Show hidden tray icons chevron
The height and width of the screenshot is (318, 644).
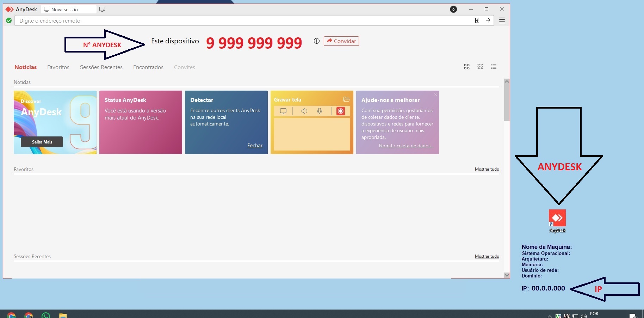point(550,316)
